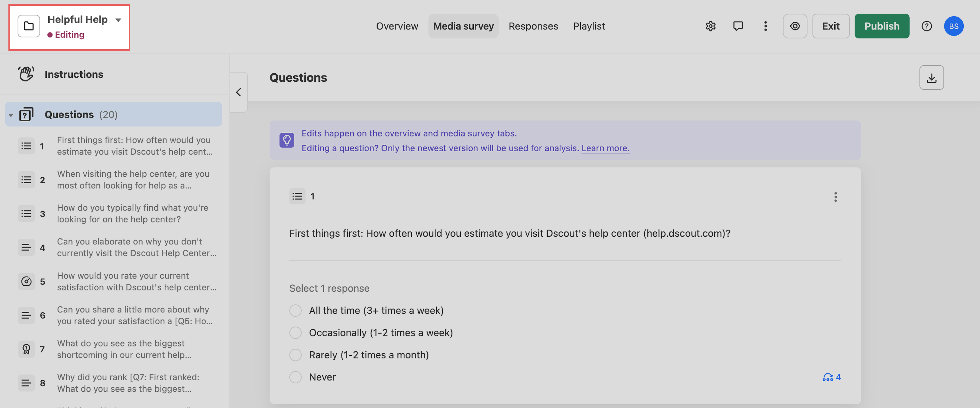Screen dimensions: 980x408
Task: Open the top bar three-dot menu
Action: pyautogui.click(x=765, y=26)
